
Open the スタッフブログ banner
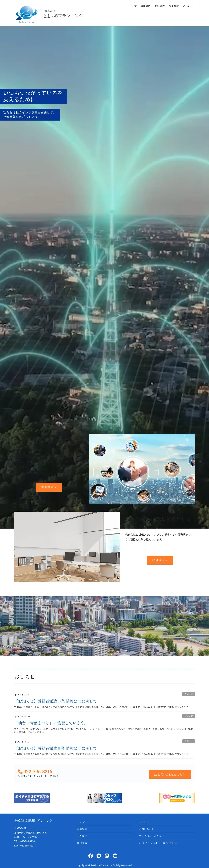(104, 798)
